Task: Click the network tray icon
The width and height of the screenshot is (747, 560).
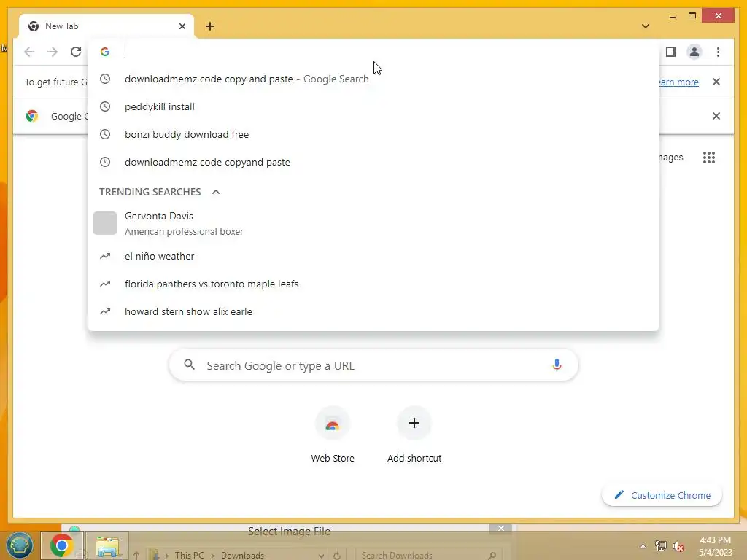Action: 661,546
